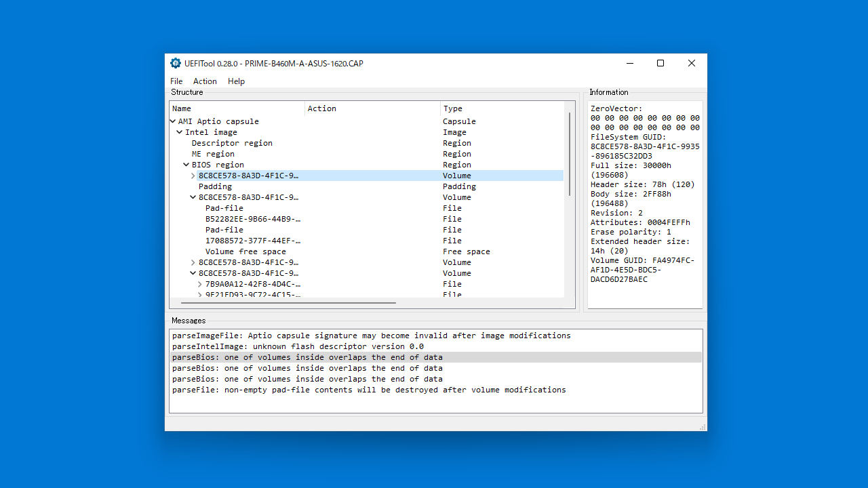Expand the highlighted 8C8CE578 volume

click(x=193, y=176)
